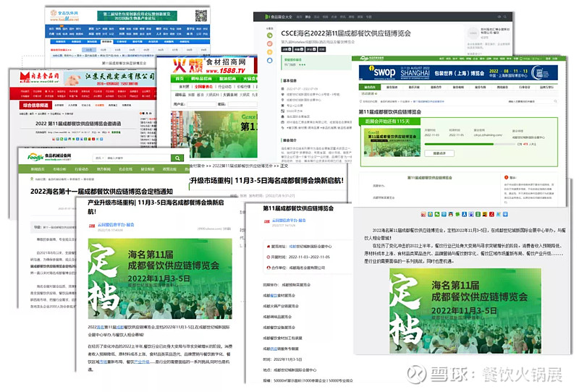Image resolution: width=579 pixels, height=392 pixels.
Task: Click the highlighted first month tab on the foodmate page
Action: coord(89,49)
